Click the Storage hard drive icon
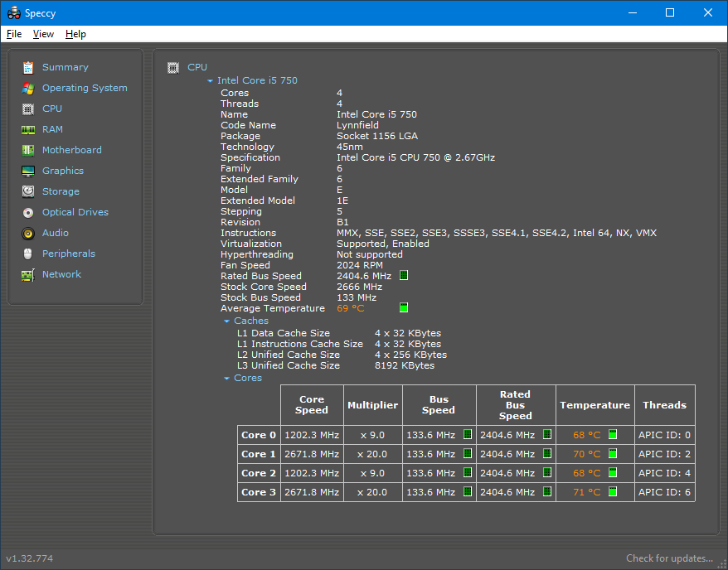The width and height of the screenshot is (728, 570). (x=28, y=191)
